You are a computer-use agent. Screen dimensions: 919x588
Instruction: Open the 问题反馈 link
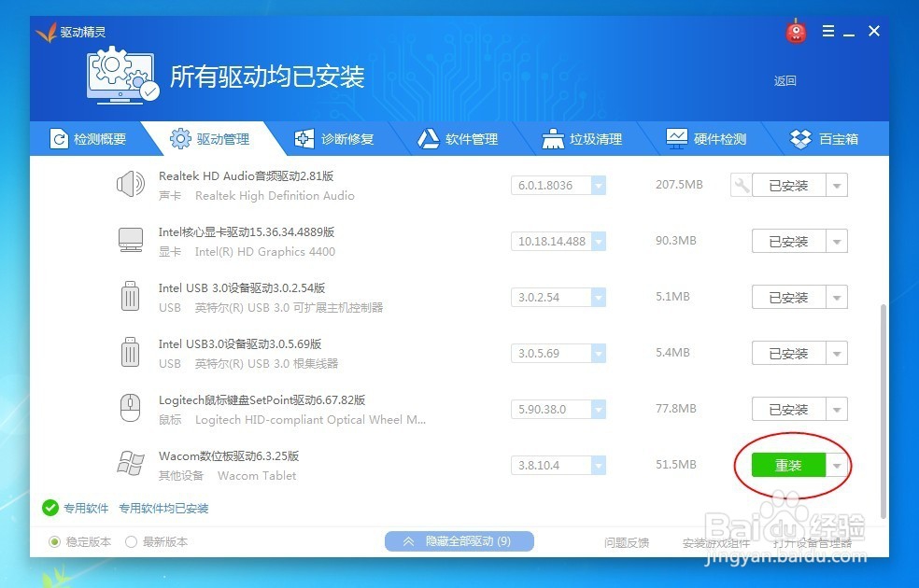click(626, 543)
